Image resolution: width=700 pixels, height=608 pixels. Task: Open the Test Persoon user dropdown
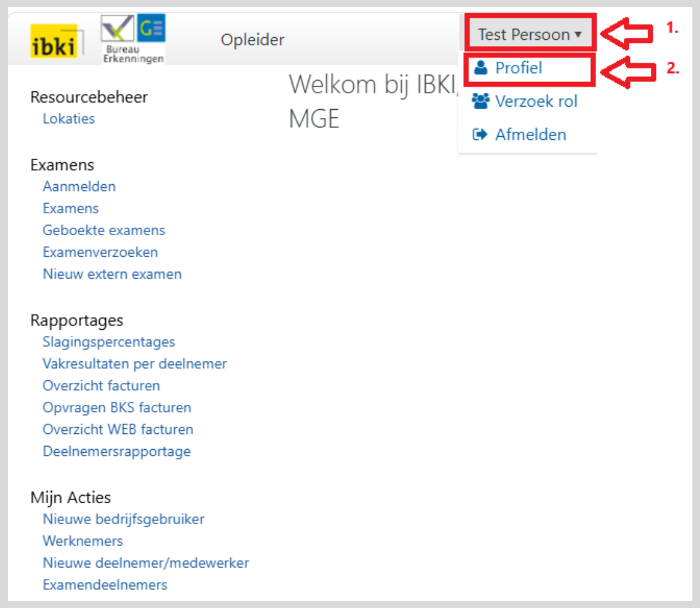(x=530, y=34)
